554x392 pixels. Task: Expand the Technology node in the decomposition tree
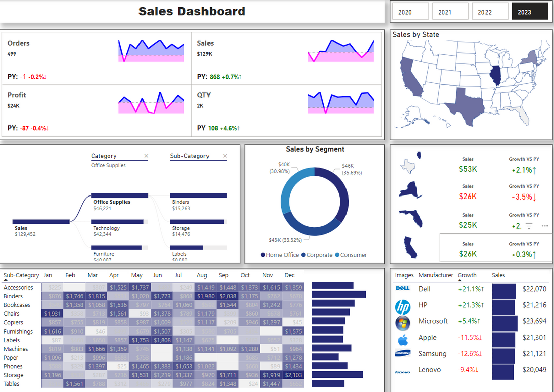tap(119, 222)
